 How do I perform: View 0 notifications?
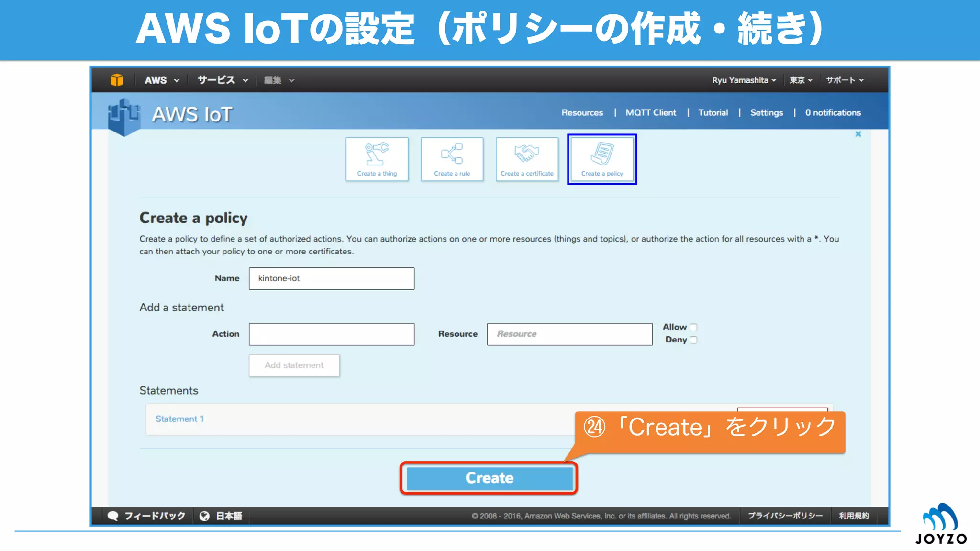tap(833, 113)
